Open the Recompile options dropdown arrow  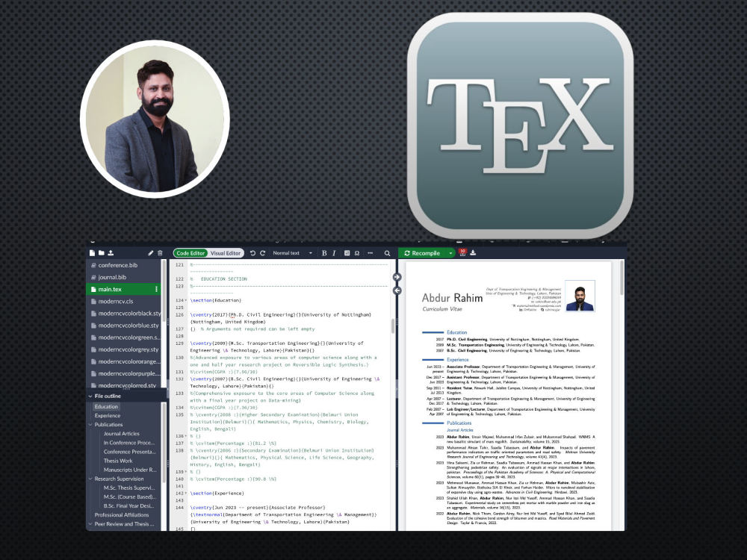(451, 253)
